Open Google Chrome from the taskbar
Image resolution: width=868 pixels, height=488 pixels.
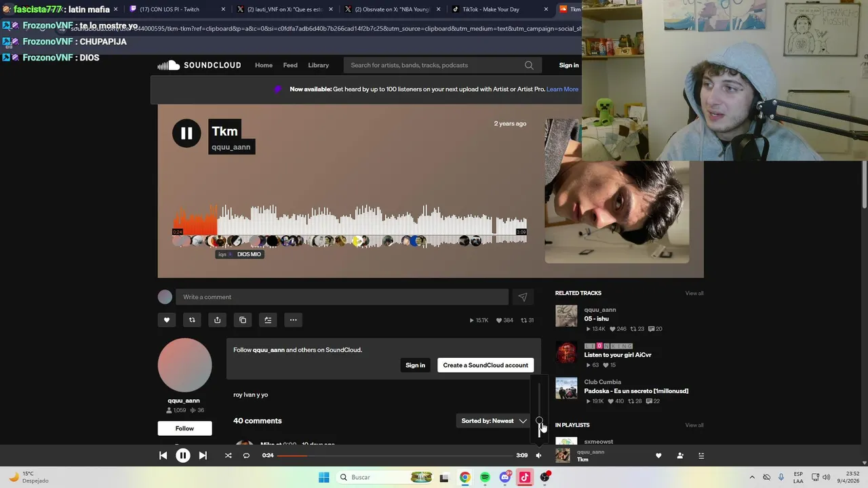click(465, 477)
